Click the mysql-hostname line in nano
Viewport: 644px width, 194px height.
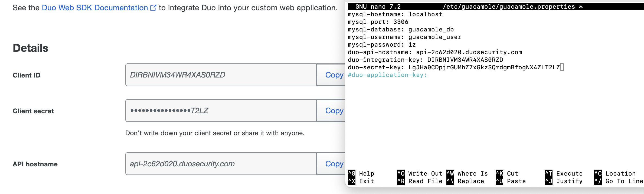tap(395, 14)
